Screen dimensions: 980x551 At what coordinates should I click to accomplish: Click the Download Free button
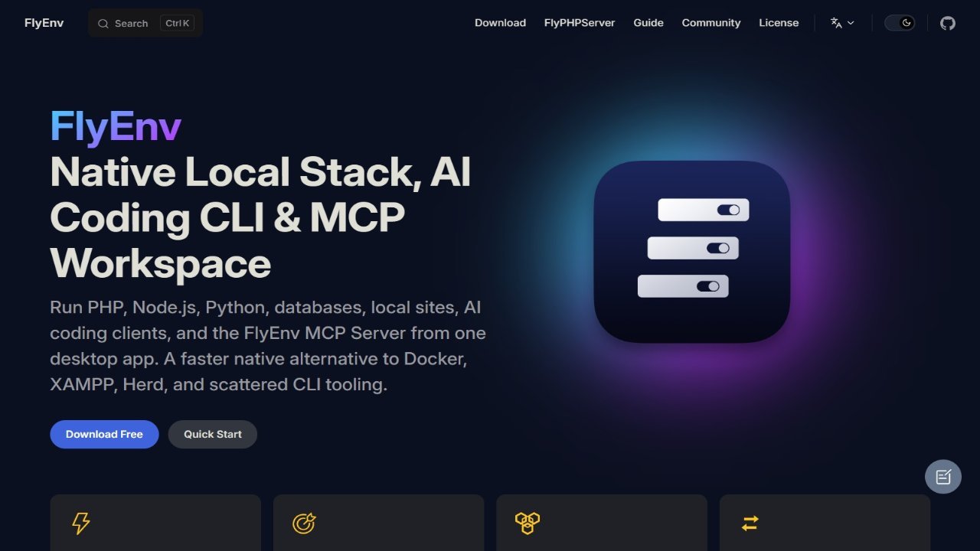point(104,434)
